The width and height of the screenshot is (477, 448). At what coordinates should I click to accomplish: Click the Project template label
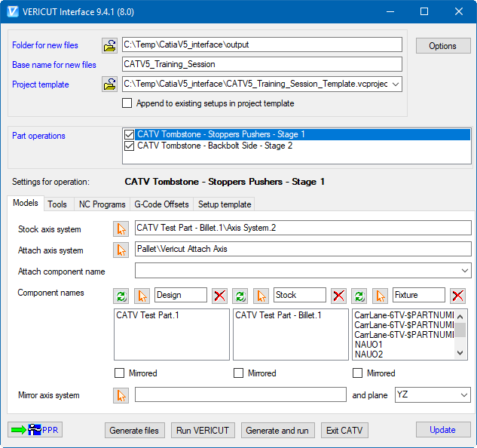pos(41,84)
